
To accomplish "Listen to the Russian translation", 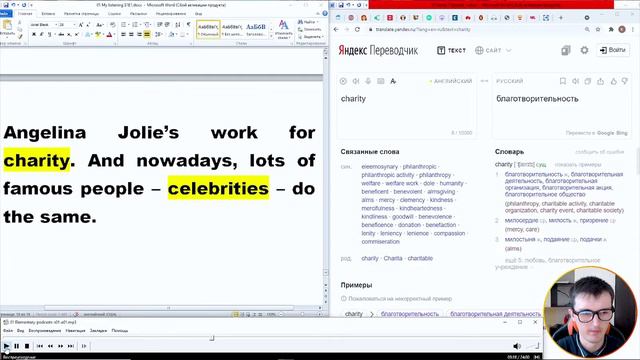I will tap(576, 81).
